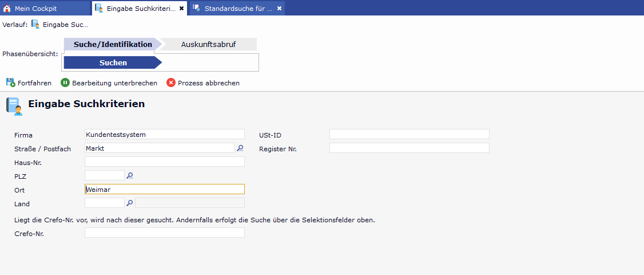The width and height of the screenshot is (644, 275).
Task: Click the Suchen phase step
Action: 113,62
